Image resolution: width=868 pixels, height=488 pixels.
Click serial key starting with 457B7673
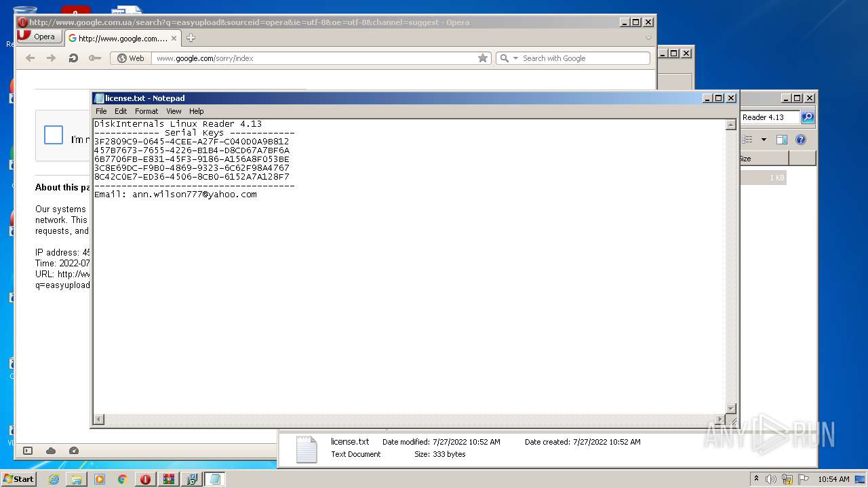[x=192, y=150]
